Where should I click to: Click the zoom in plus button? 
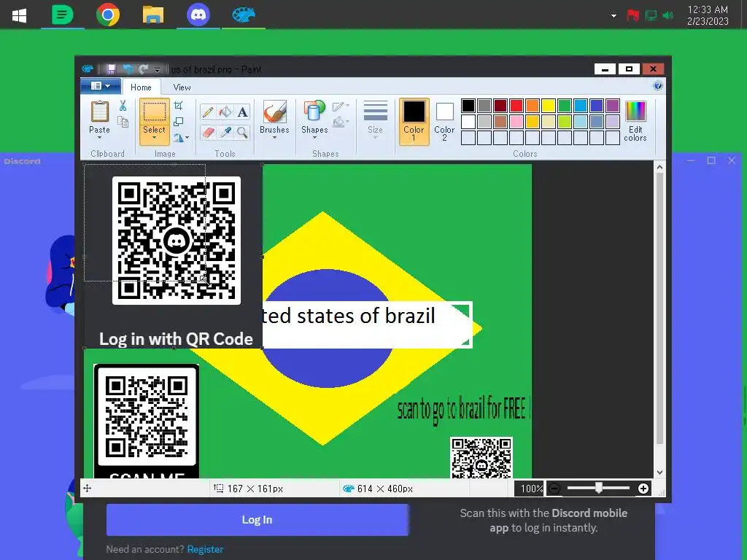click(x=643, y=489)
